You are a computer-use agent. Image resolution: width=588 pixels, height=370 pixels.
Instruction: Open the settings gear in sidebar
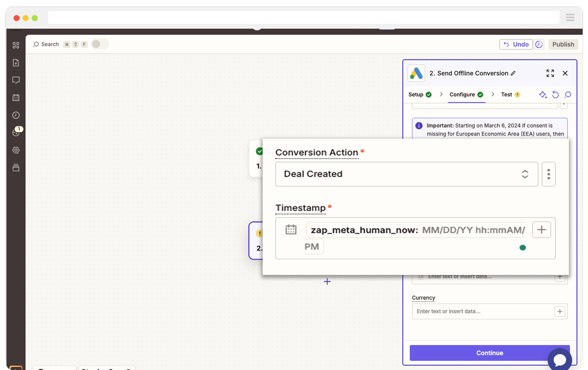point(16,150)
